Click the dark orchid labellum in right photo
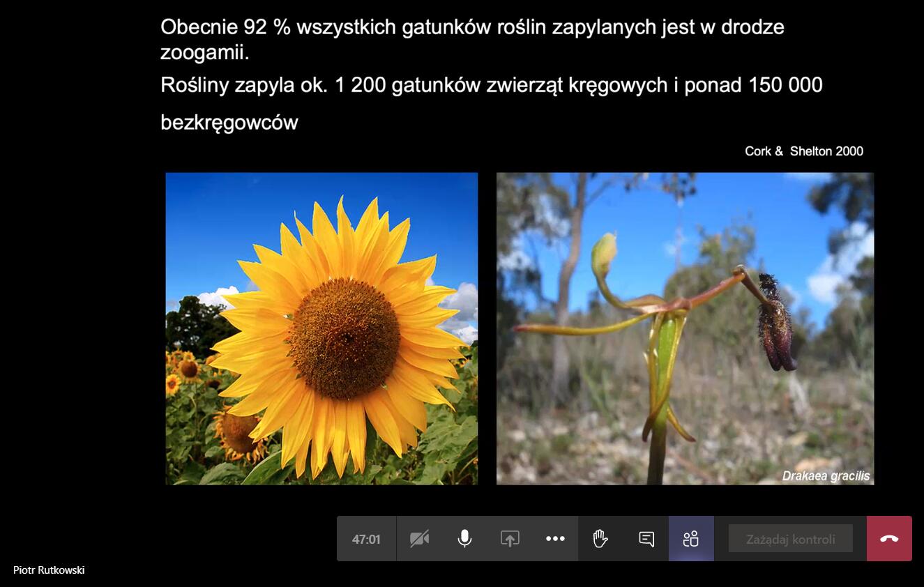Viewport: 924px width, 587px height. [x=775, y=326]
